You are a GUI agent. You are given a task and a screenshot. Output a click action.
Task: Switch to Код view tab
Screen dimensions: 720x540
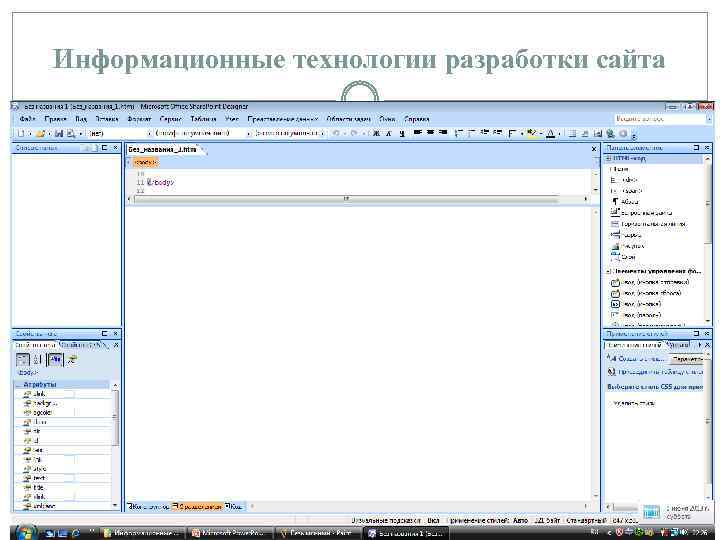pos(234,506)
